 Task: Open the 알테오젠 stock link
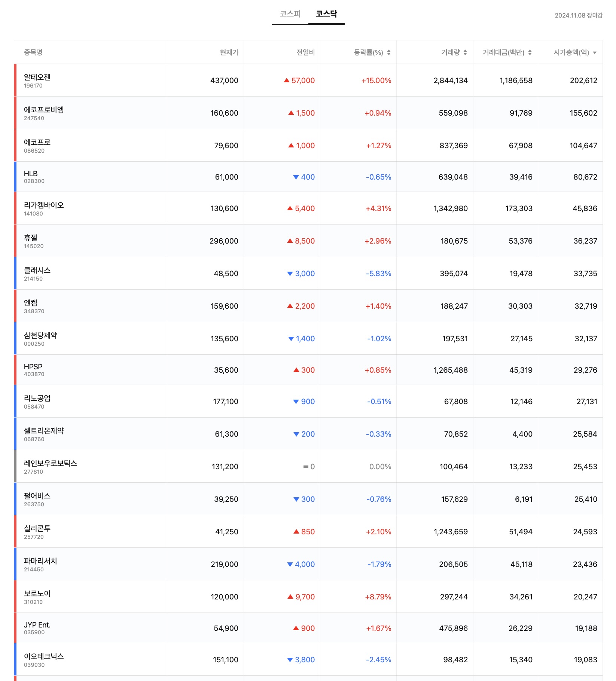click(37, 77)
